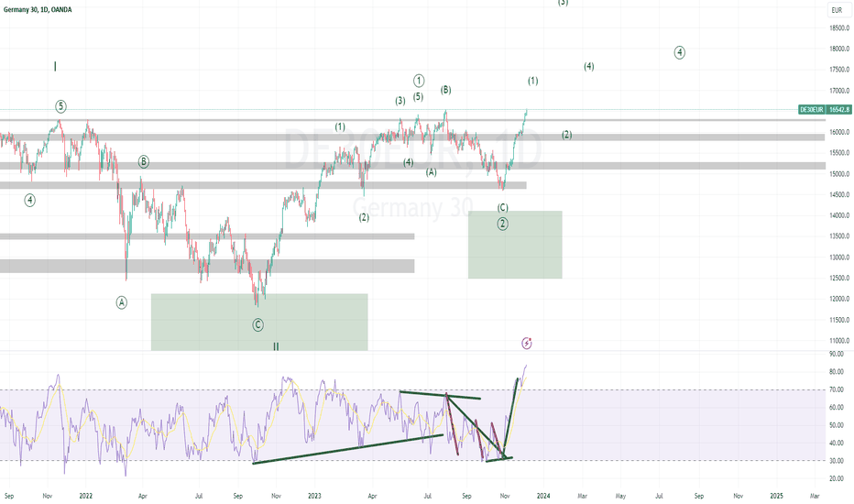Select the green target box containing circled C

(x=259, y=322)
